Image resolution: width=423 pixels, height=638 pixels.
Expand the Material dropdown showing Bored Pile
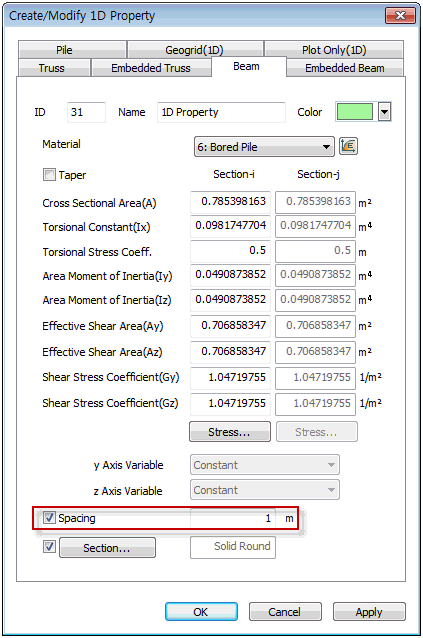click(264, 147)
